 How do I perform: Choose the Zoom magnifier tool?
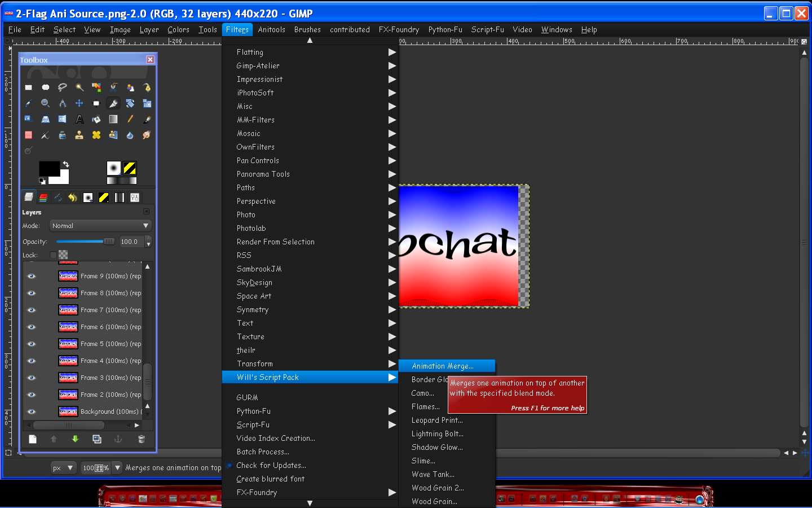pos(46,103)
